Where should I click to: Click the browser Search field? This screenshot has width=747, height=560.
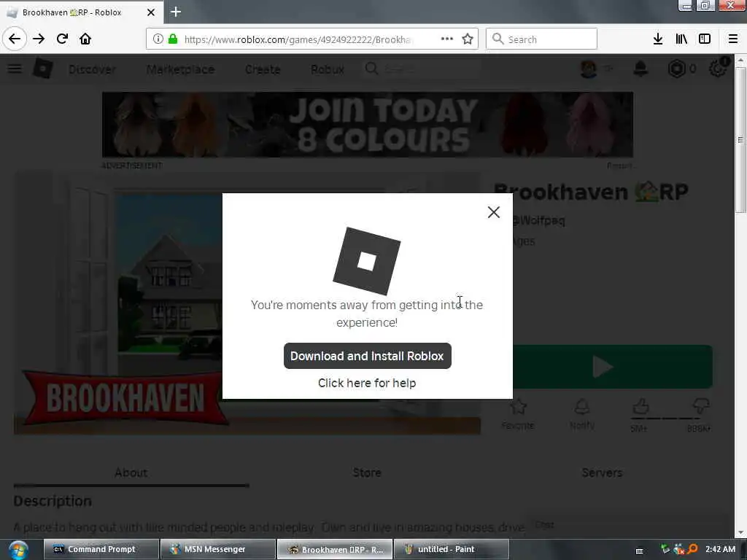(541, 39)
